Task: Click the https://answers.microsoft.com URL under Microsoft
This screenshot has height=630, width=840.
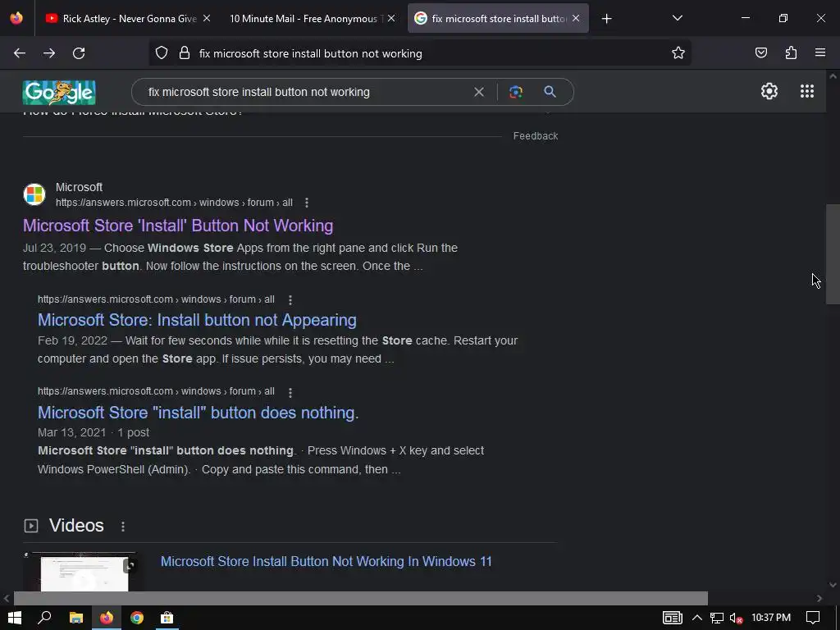Action: [x=174, y=203]
